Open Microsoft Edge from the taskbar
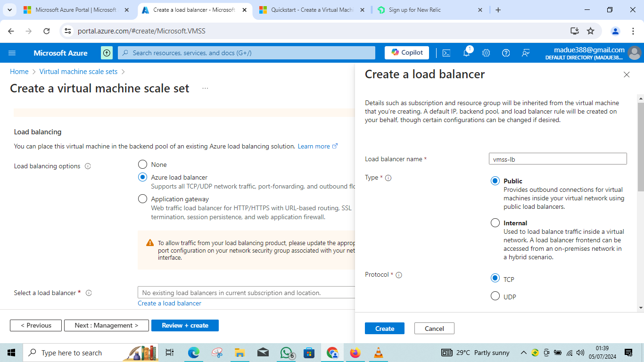The image size is (644, 362). (x=194, y=353)
